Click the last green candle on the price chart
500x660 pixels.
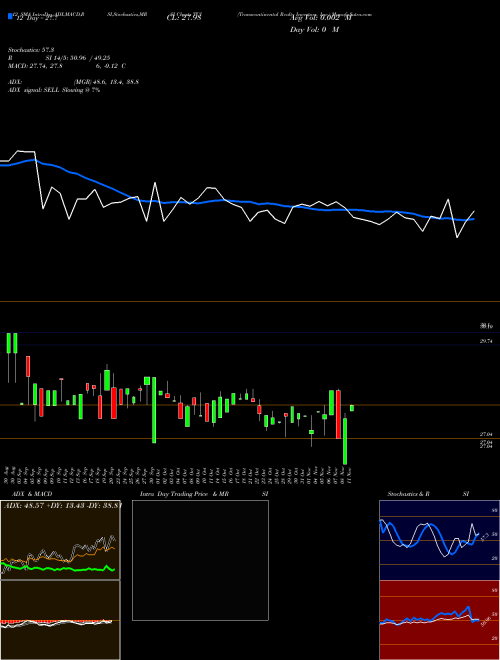tap(352, 408)
